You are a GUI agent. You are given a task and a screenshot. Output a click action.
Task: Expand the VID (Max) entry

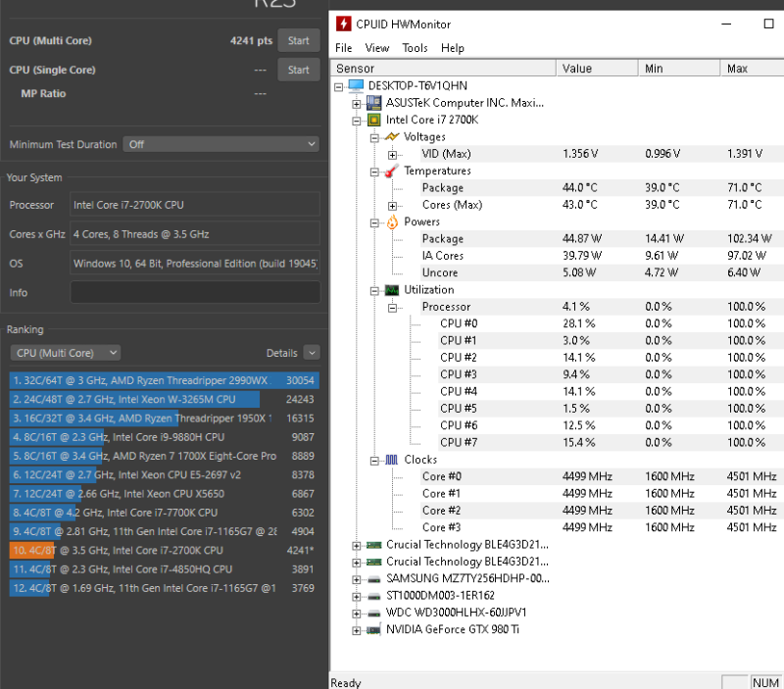click(x=393, y=155)
